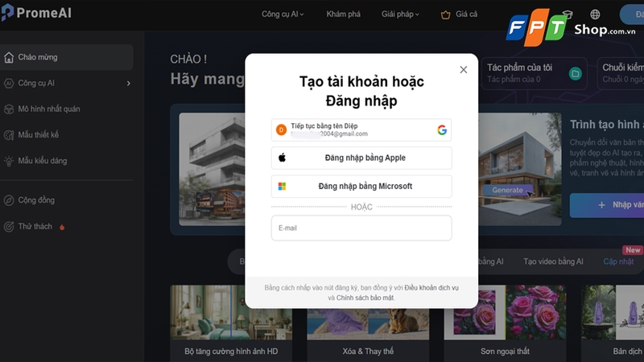Viewport: 644px width, 362px height.
Task: Click the lightbulb icon of Mẫu kiểu dáng
Action: click(x=9, y=161)
